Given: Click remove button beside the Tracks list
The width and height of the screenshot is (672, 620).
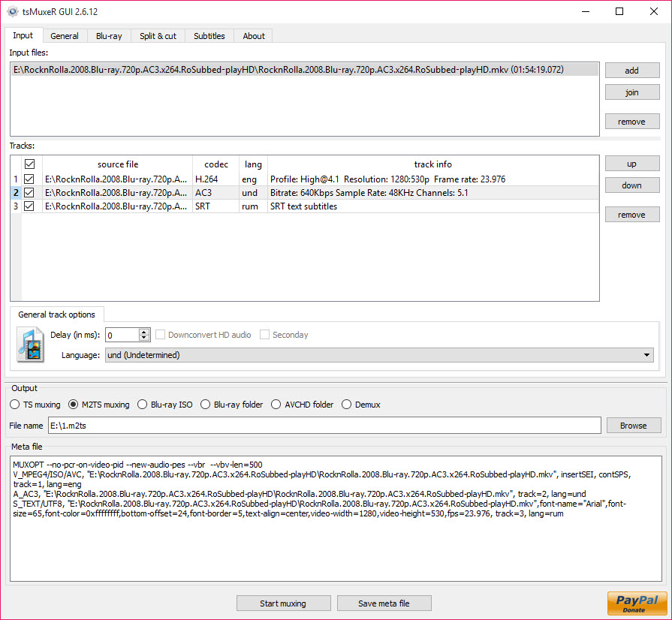Looking at the screenshot, I should coord(631,215).
